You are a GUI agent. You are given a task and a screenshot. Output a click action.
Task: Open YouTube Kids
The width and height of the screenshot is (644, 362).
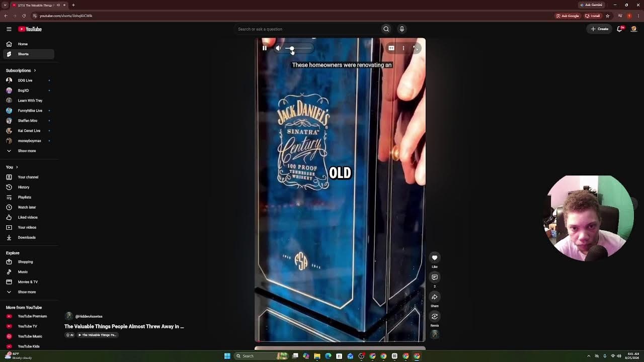pyautogui.click(x=29, y=346)
